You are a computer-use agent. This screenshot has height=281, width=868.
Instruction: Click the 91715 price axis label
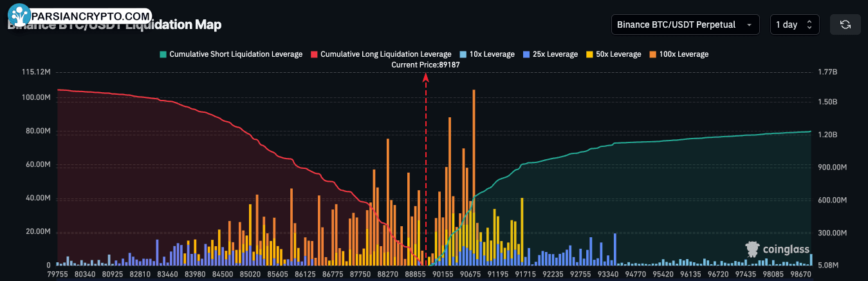coord(525,275)
